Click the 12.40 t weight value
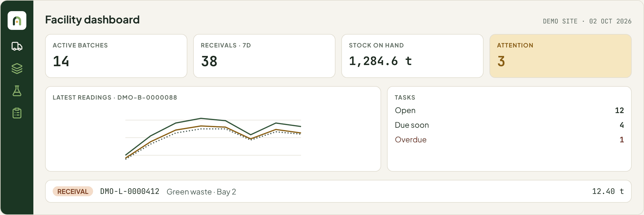This screenshot has width=644, height=215. click(608, 191)
